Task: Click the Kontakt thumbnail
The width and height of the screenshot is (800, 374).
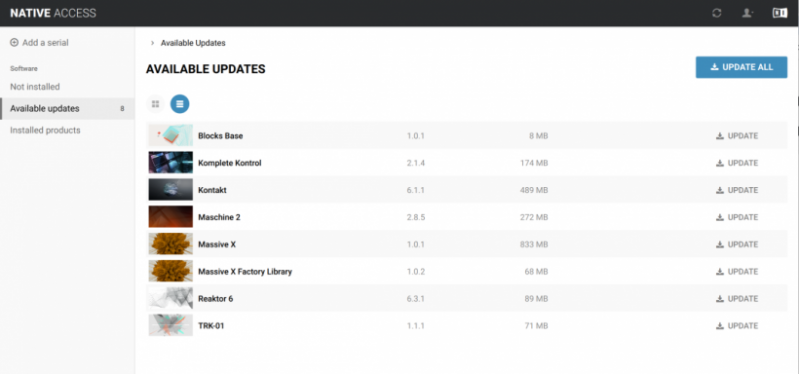Action: click(171, 190)
